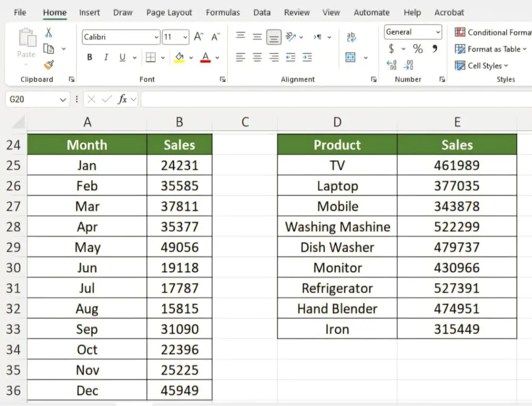The height and width of the screenshot is (406, 532).
Task: Select the Format Painter brush
Action: 48,64
